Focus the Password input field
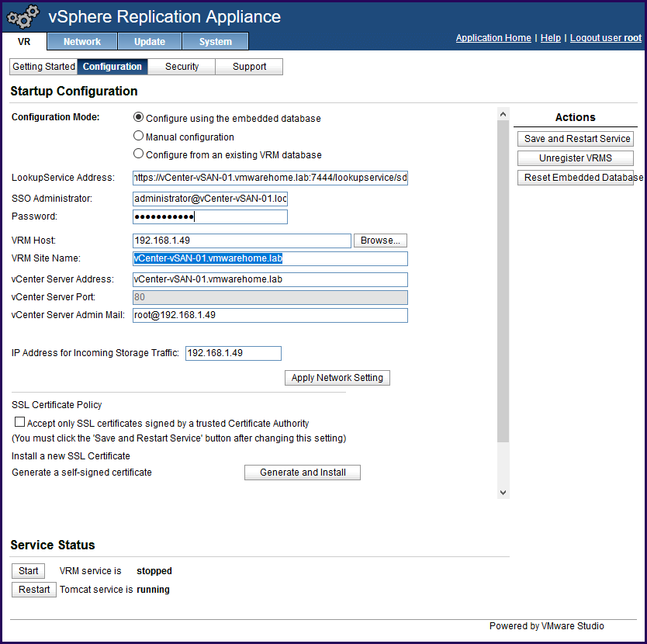The image size is (647, 644). point(210,217)
